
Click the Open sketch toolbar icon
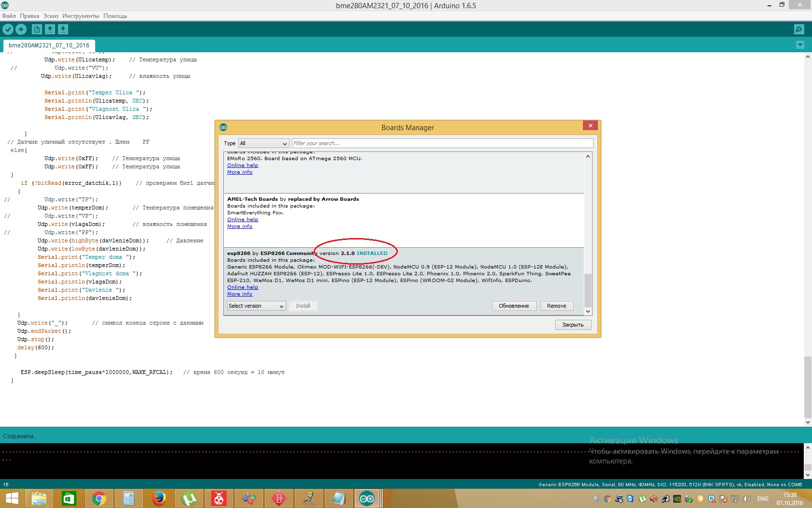coord(50,29)
